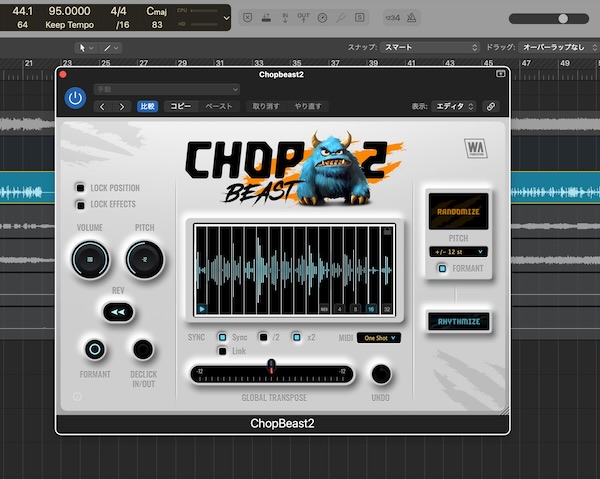Image resolution: width=600 pixels, height=479 pixels.
Task: Click the WA Production logo
Action: (476, 148)
